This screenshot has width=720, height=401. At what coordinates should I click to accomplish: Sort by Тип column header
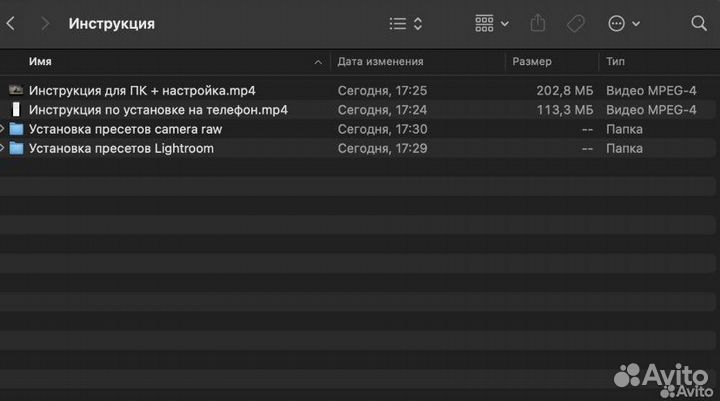point(616,62)
